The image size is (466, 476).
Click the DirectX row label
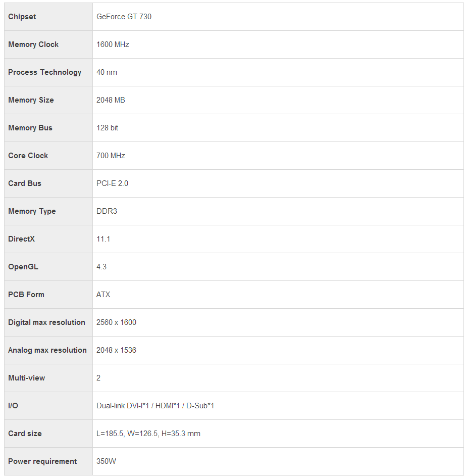pos(21,239)
